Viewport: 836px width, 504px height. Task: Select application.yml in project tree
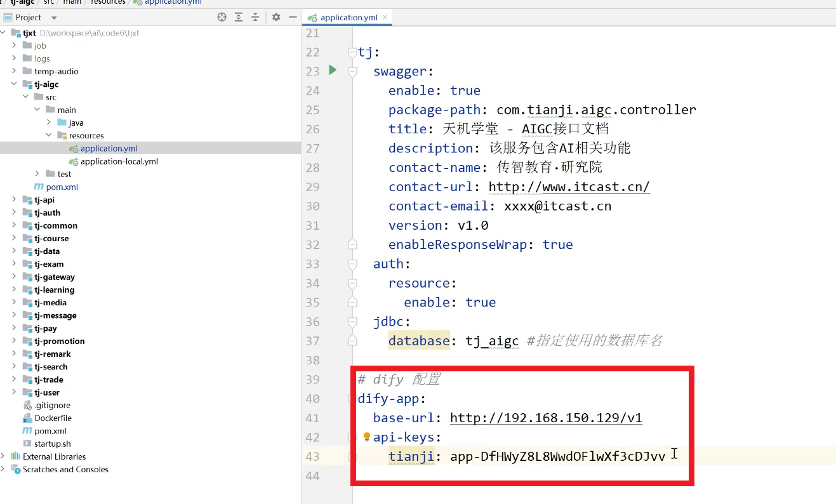(x=109, y=149)
